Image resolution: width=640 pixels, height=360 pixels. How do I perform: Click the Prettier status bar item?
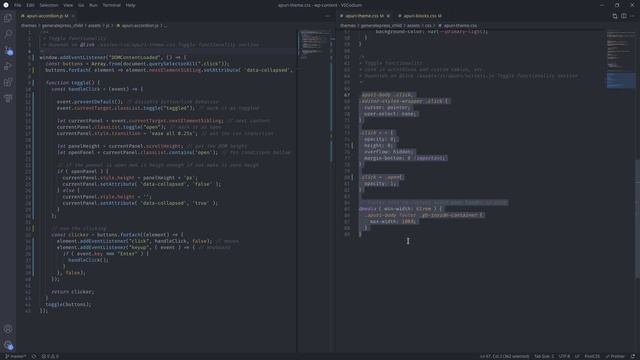pyautogui.click(x=615, y=356)
